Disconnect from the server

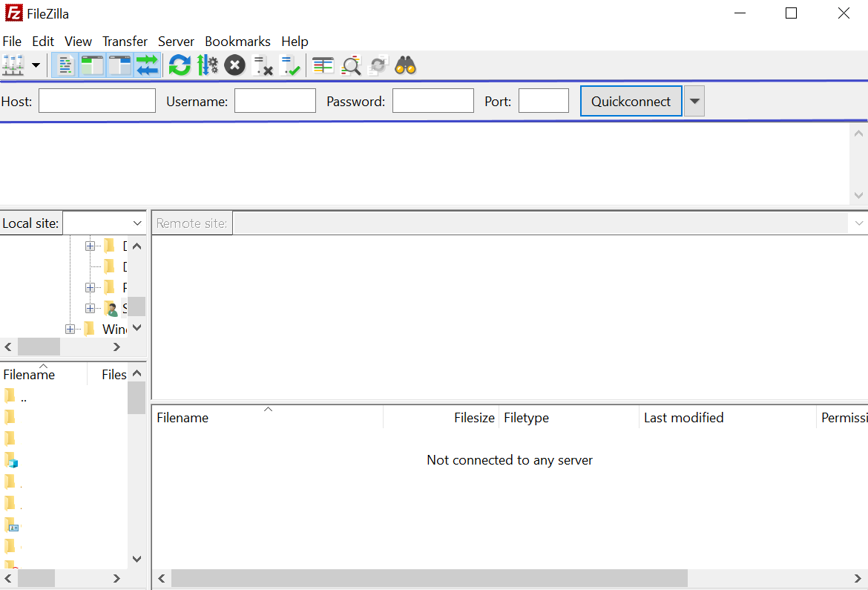coord(263,65)
